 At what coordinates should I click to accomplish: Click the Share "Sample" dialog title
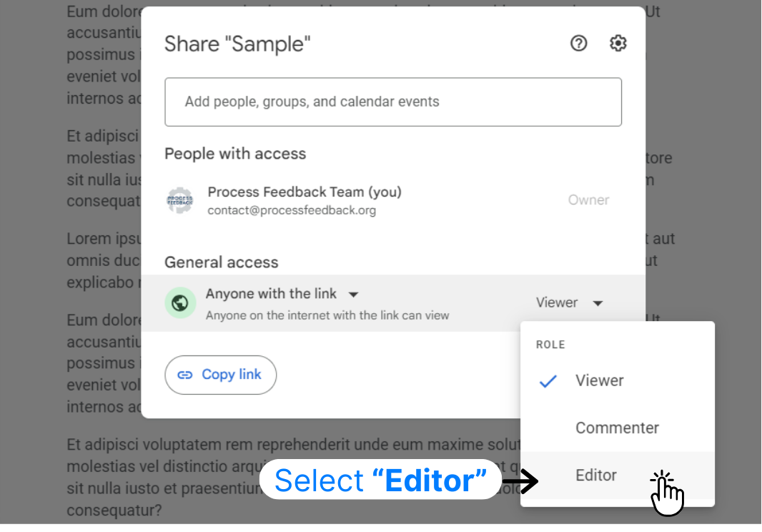(237, 44)
